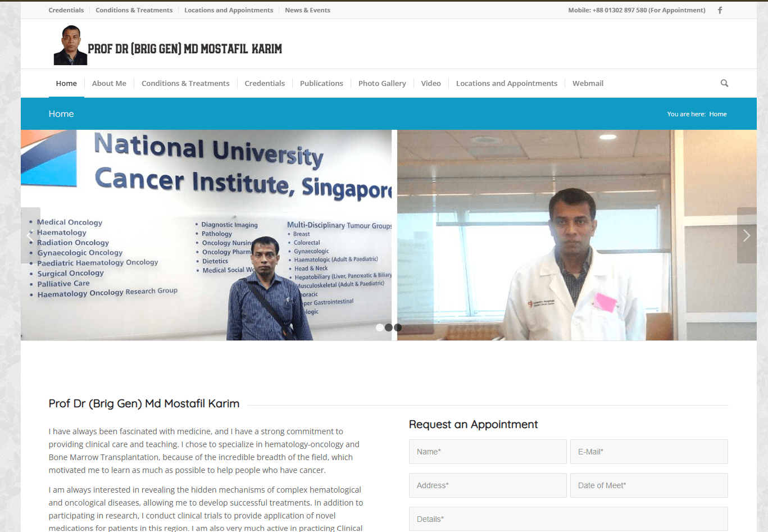Go to the previous slide arrow
Image resolution: width=768 pixels, height=532 pixels.
30,235
